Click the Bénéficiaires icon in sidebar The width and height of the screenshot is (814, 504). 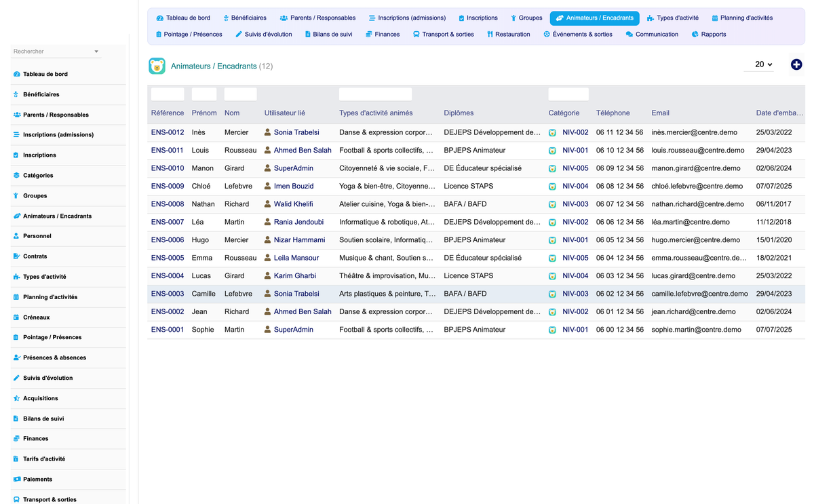(16, 94)
